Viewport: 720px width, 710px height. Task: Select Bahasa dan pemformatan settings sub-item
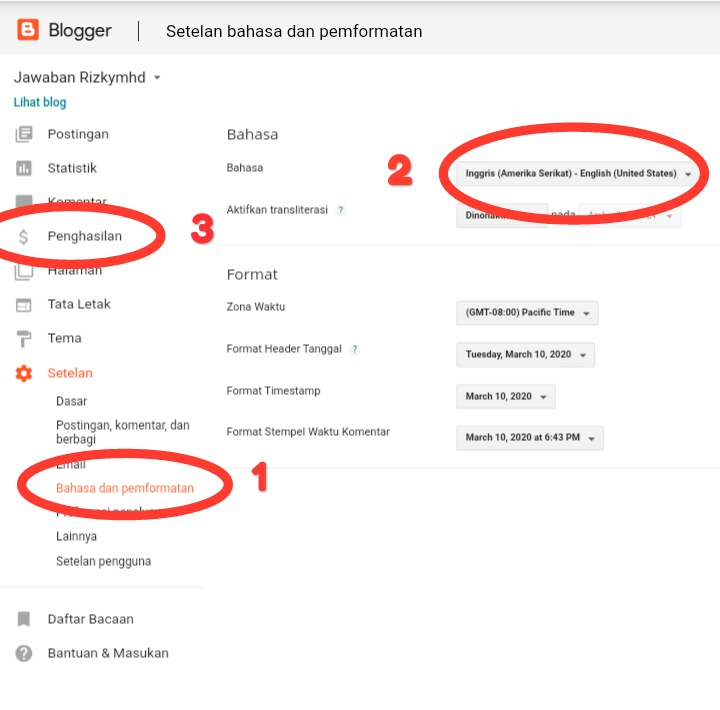click(x=125, y=488)
